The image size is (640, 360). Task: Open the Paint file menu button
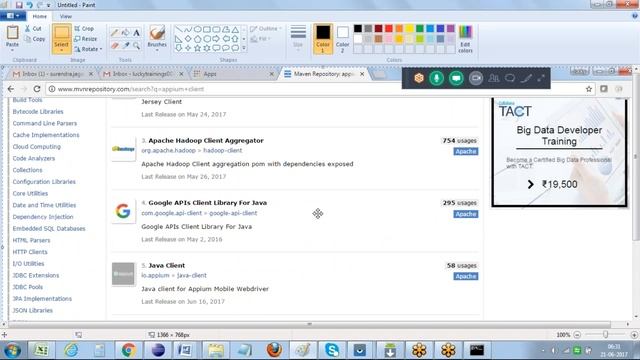coord(13,16)
